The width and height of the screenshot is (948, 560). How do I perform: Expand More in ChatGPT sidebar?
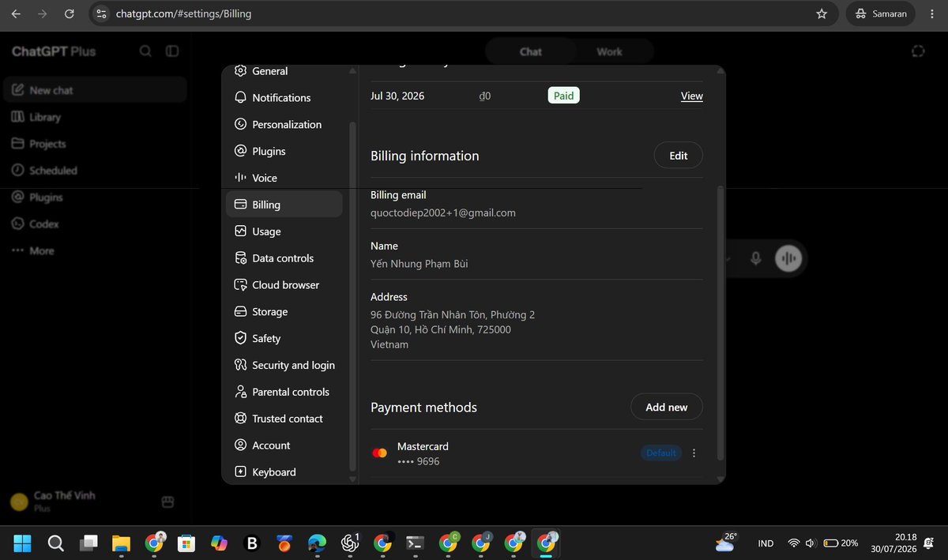[95, 251]
